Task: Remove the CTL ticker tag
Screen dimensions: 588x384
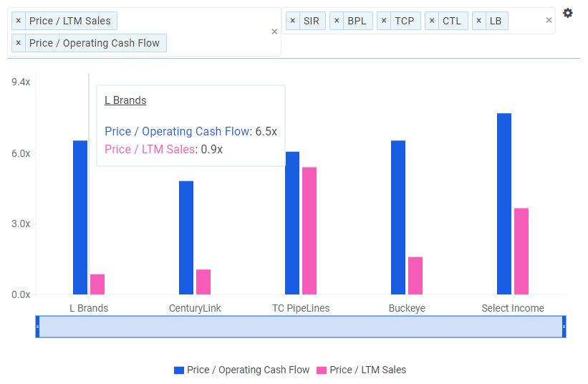Action: click(x=432, y=21)
